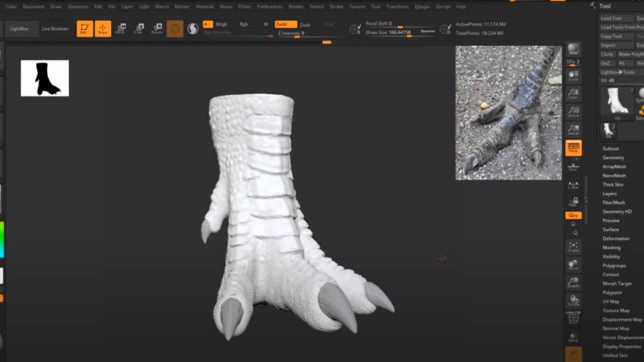Image resolution: width=644 pixels, height=362 pixels.
Task: Select the Rotate tool in the top toolbar
Action: [x=157, y=28]
